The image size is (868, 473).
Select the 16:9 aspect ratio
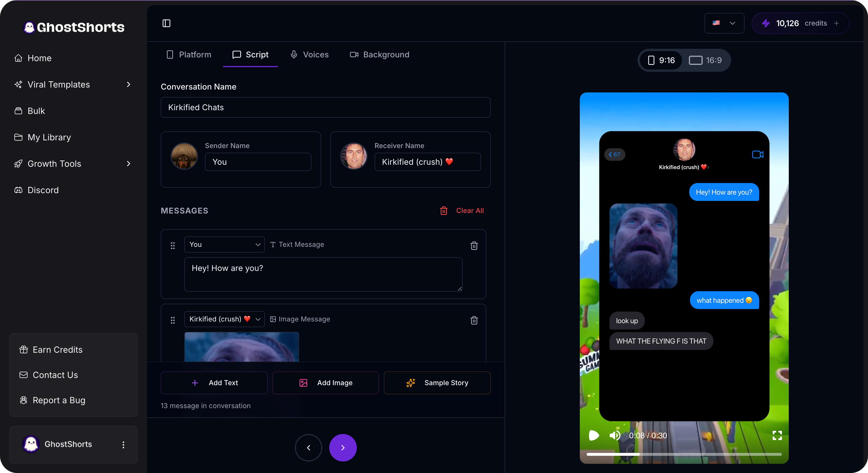pyautogui.click(x=705, y=60)
